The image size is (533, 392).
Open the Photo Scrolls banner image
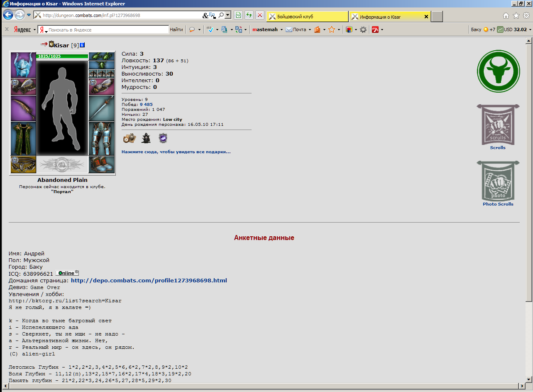click(498, 181)
